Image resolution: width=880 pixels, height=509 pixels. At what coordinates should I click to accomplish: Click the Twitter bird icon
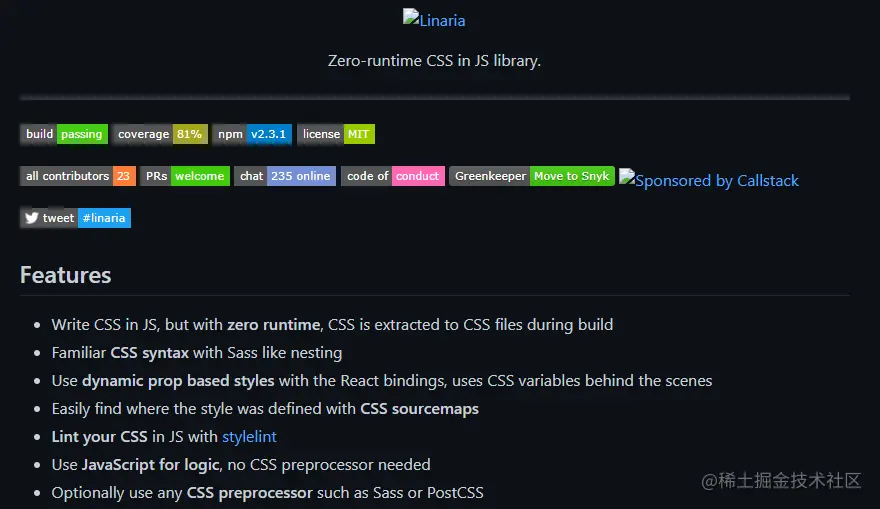click(32, 218)
